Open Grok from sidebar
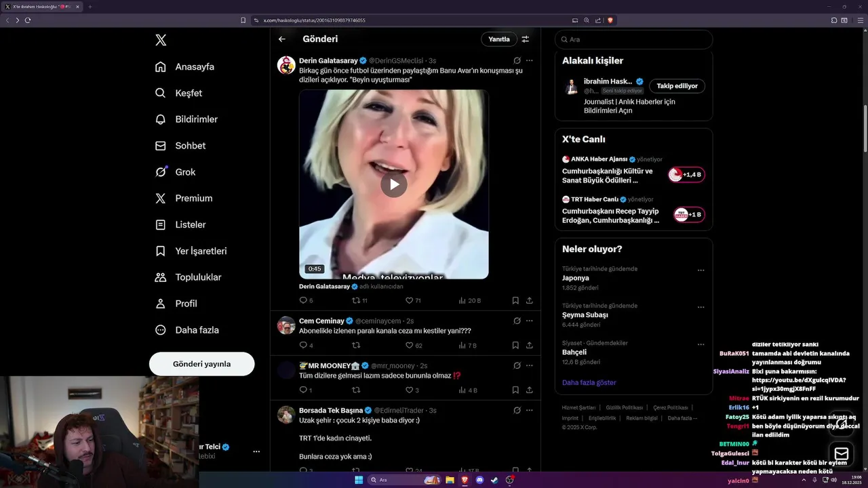868x488 pixels. (x=175, y=172)
